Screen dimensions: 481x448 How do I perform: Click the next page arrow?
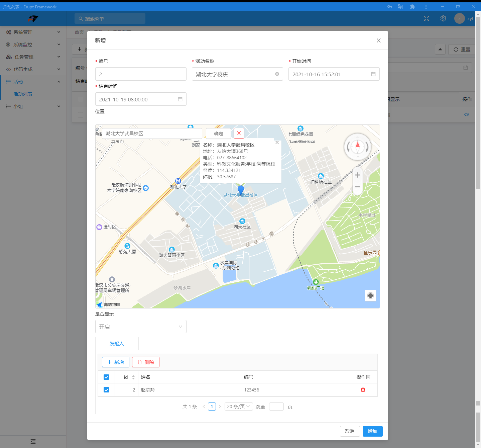point(220,407)
